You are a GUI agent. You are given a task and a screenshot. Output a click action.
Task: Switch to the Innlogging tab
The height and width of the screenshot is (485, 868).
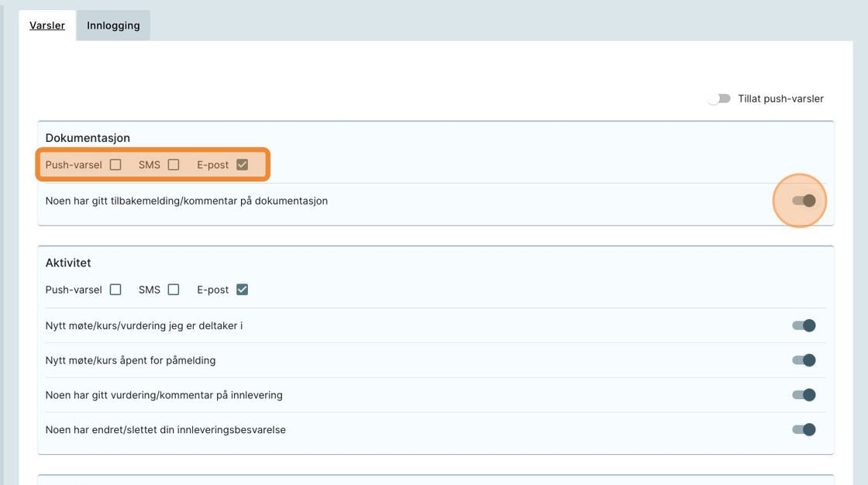click(113, 26)
